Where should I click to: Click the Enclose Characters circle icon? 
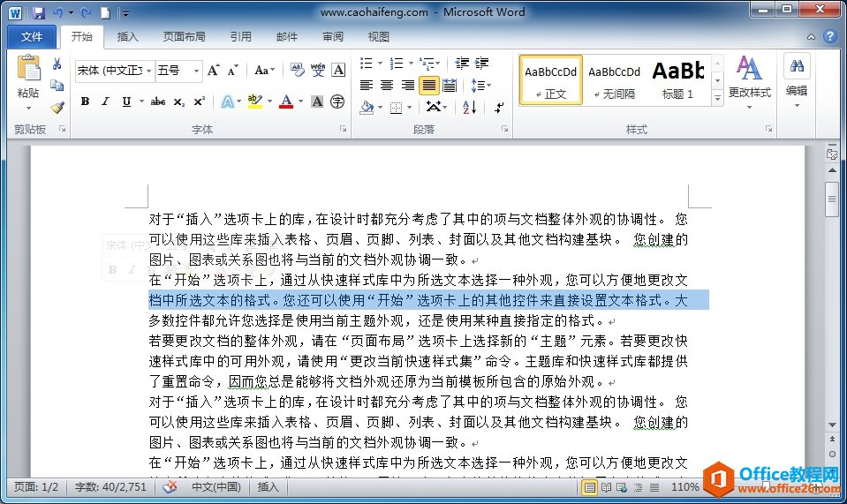coord(337,101)
